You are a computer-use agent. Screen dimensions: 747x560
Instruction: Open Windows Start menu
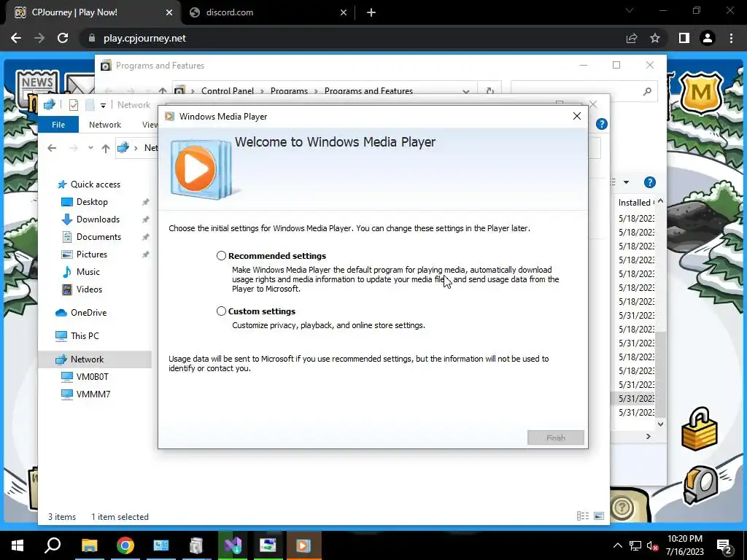pos(18,545)
